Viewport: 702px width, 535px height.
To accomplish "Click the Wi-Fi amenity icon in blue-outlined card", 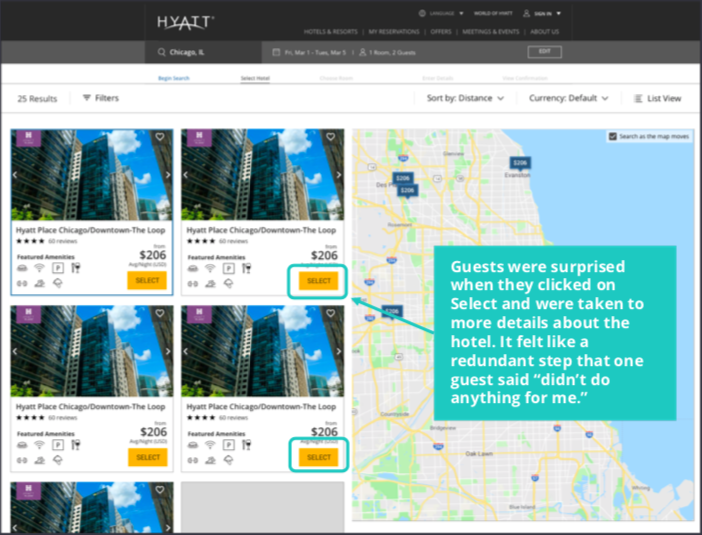I will (39, 268).
